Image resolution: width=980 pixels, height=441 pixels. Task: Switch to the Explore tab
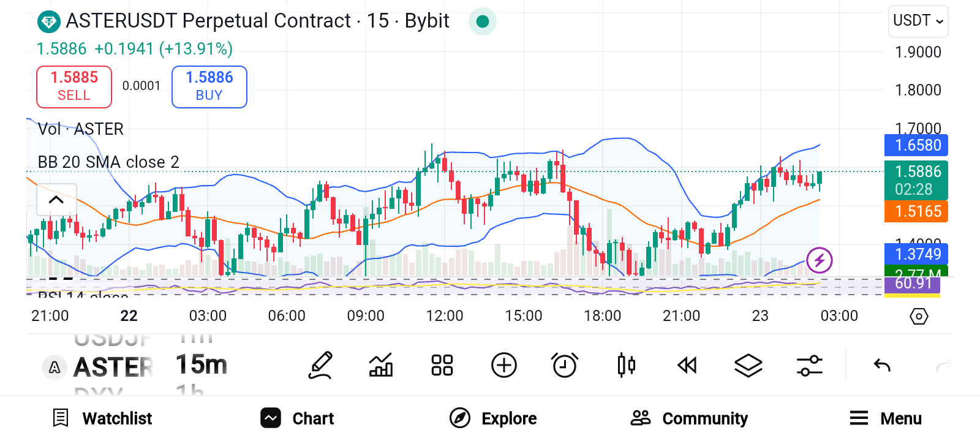(493, 418)
